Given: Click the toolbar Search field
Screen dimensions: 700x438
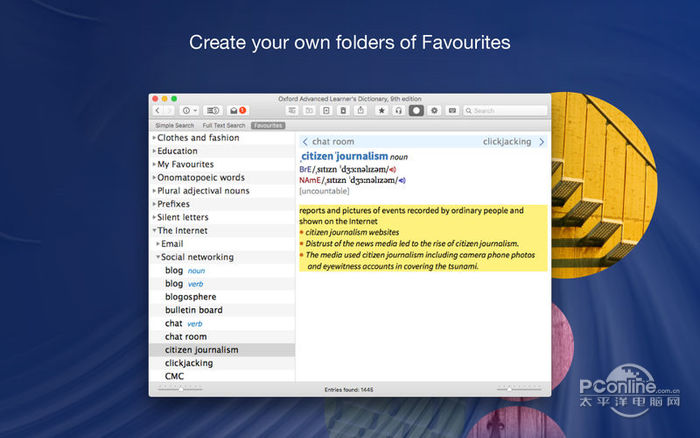Looking at the screenshot, I should pos(505,110).
